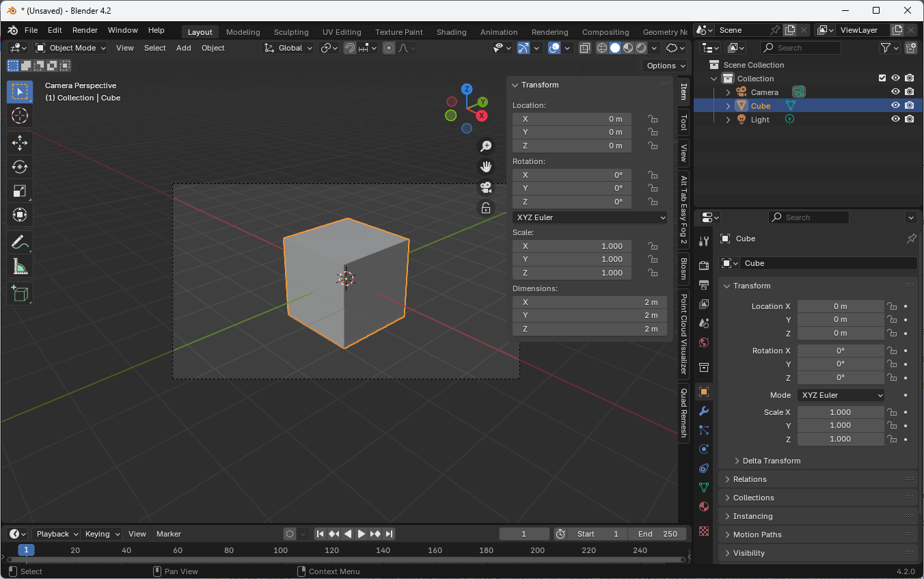Click the Blender logo menu icon
This screenshot has width=924, height=579.
click(x=13, y=31)
